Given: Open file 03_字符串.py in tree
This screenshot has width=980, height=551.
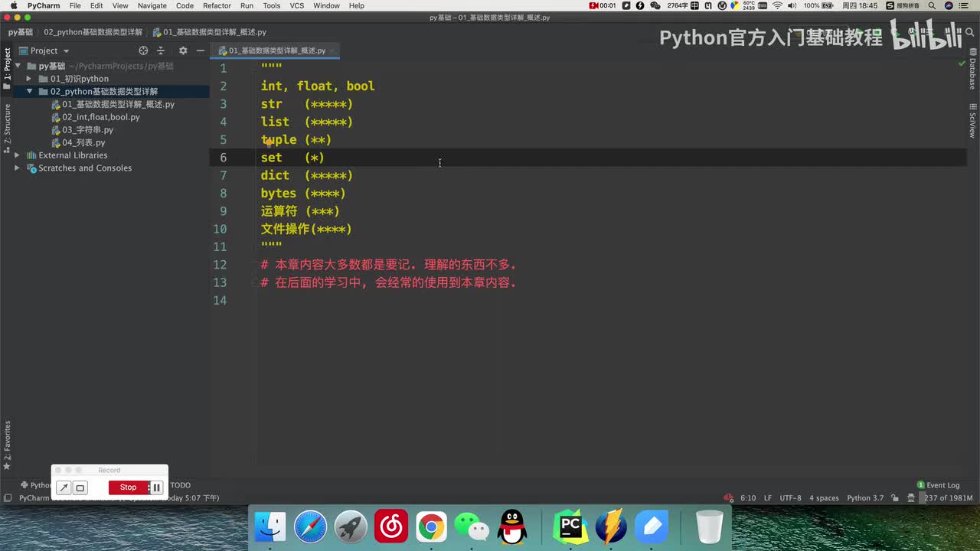Looking at the screenshot, I should tap(82, 130).
